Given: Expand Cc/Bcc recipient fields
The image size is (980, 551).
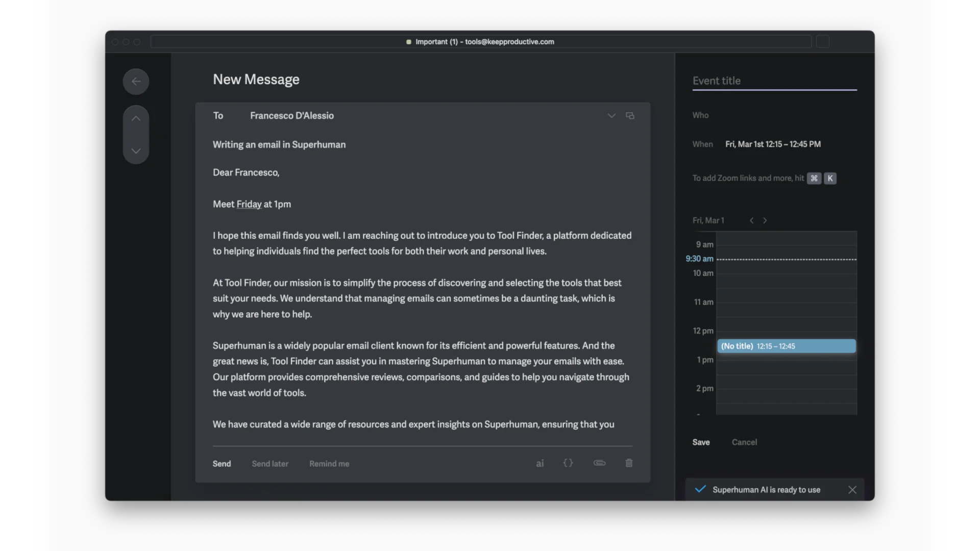Looking at the screenshot, I should tap(611, 116).
